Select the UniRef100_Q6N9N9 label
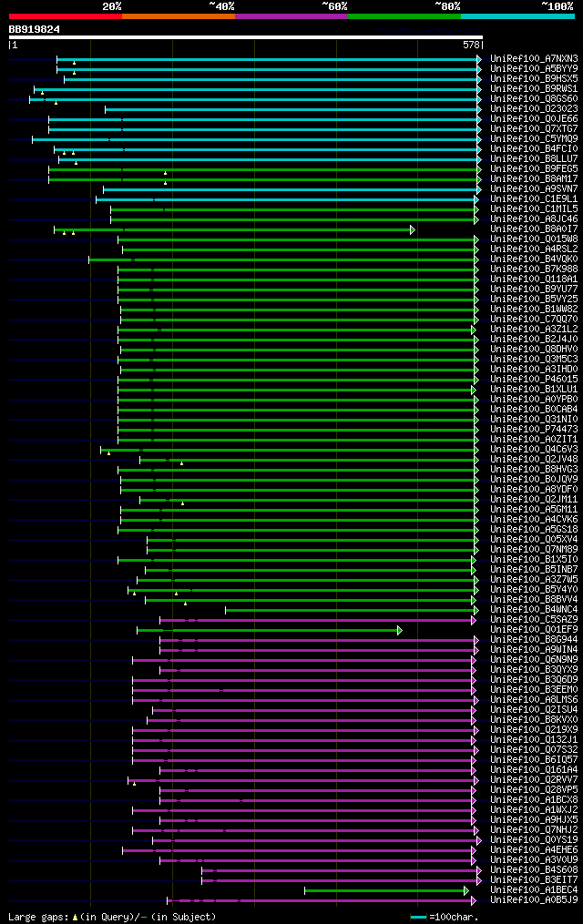 [x=534, y=660]
